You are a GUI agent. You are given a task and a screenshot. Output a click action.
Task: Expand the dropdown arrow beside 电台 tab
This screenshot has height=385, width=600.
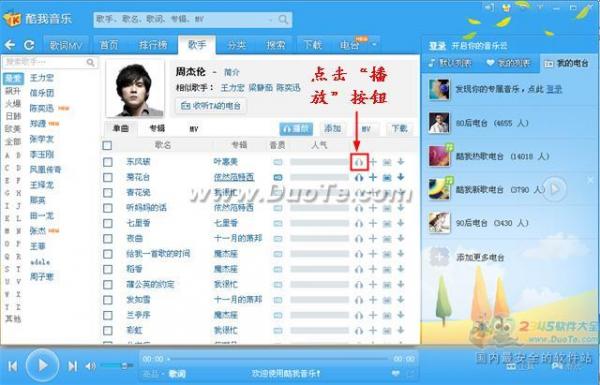coord(374,45)
